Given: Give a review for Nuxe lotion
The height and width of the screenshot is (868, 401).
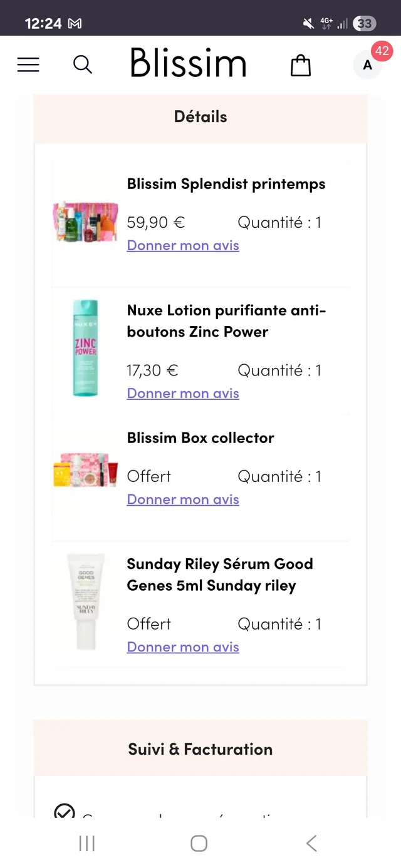Looking at the screenshot, I should click(x=183, y=393).
